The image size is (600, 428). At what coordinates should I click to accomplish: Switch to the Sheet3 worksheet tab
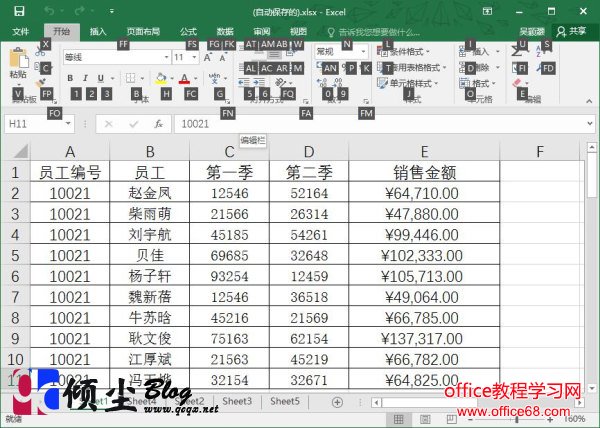[237, 402]
